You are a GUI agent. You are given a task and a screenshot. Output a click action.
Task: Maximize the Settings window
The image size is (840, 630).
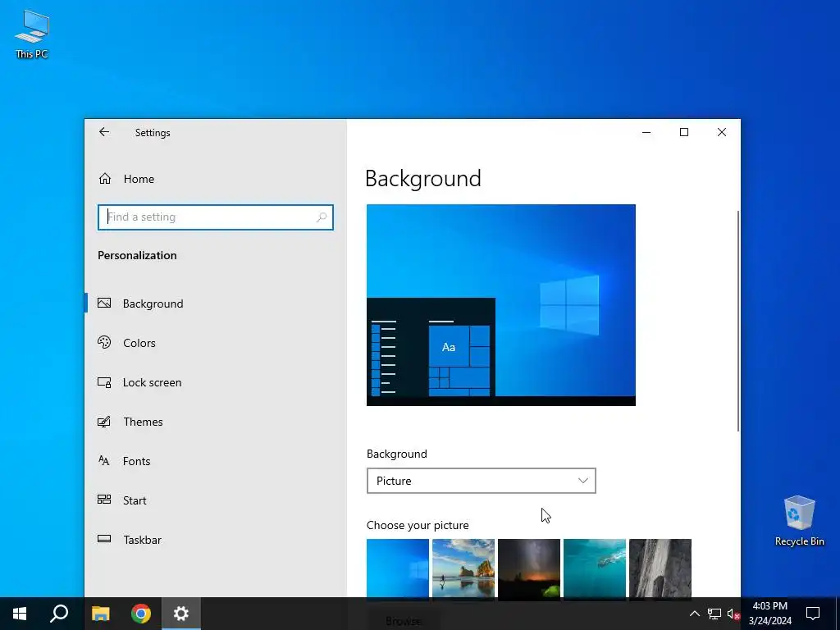[684, 132]
